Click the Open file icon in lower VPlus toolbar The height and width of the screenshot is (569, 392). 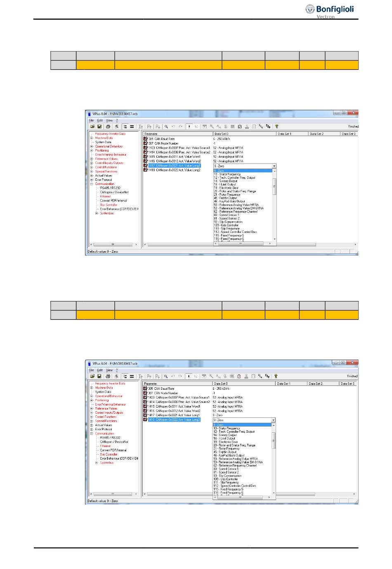[92, 377]
